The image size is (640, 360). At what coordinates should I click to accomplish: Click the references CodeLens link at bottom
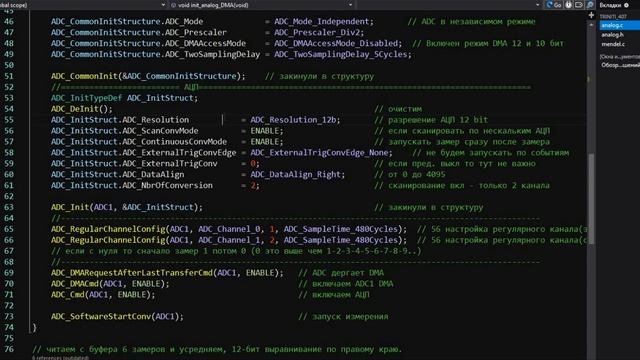60,358
